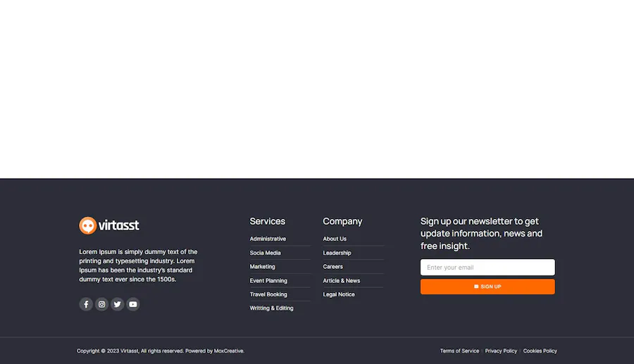This screenshot has height=364, width=634.
Task: Open the Careers link
Action: (x=332, y=267)
